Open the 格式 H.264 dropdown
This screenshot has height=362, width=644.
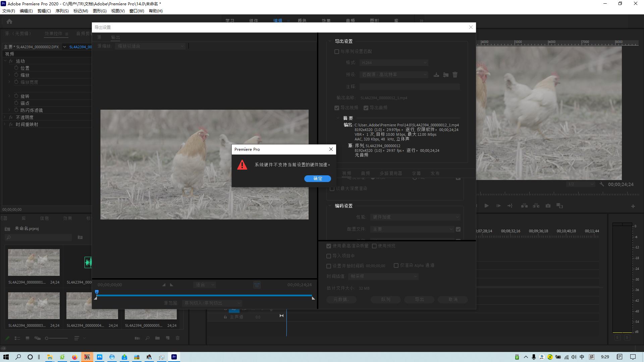[x=393, y=63]
